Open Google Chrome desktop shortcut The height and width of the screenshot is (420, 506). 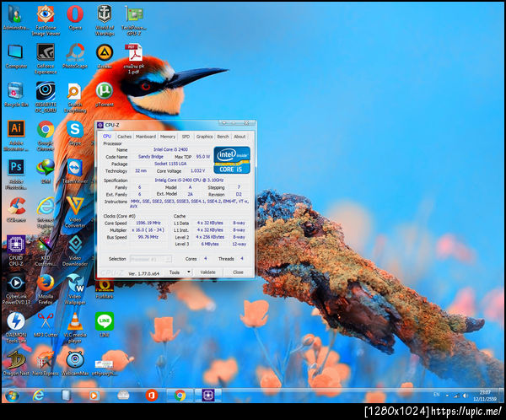tap(46, 136)
